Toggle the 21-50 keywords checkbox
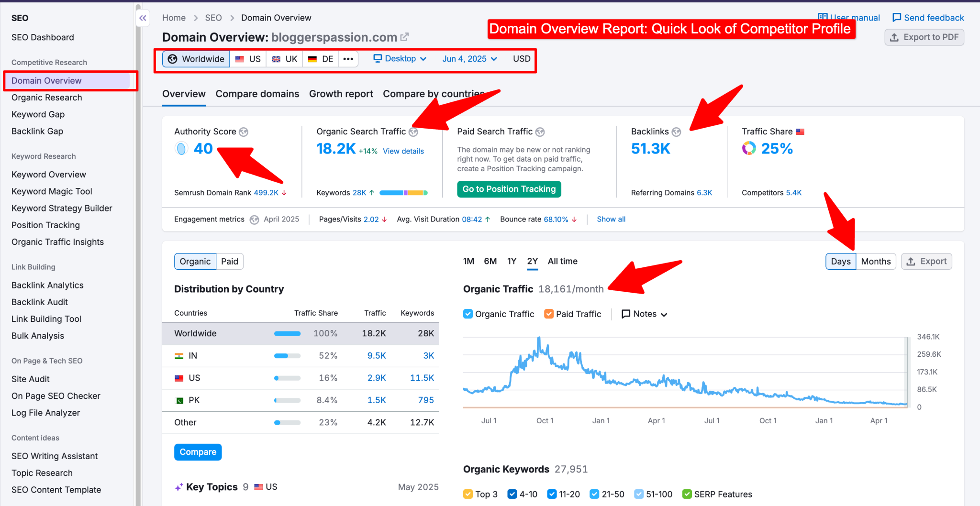The image size is (980, 506). click(594, 494)
